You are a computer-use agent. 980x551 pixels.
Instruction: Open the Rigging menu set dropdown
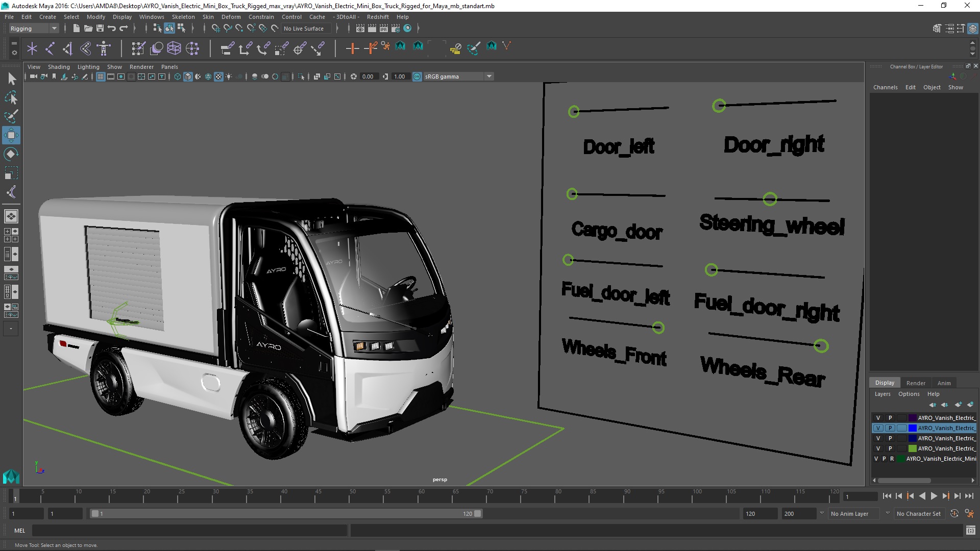tap(33, 29)
